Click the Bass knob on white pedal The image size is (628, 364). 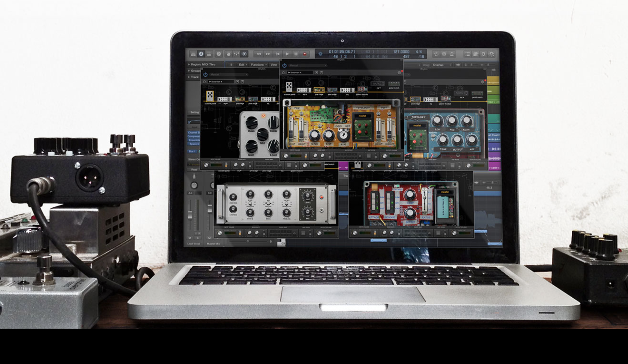[251, 123]
